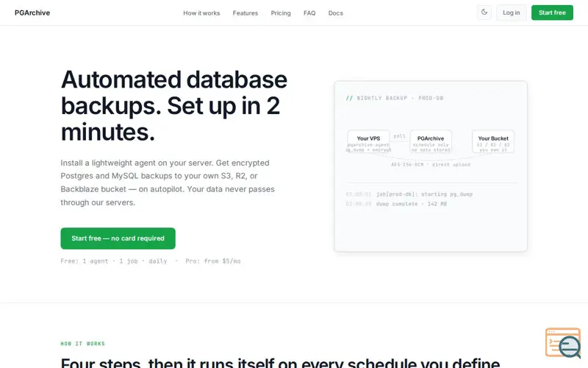Open the FAQ nav link
Viewport: 588px width, 368px height.
tap(309, 13)
